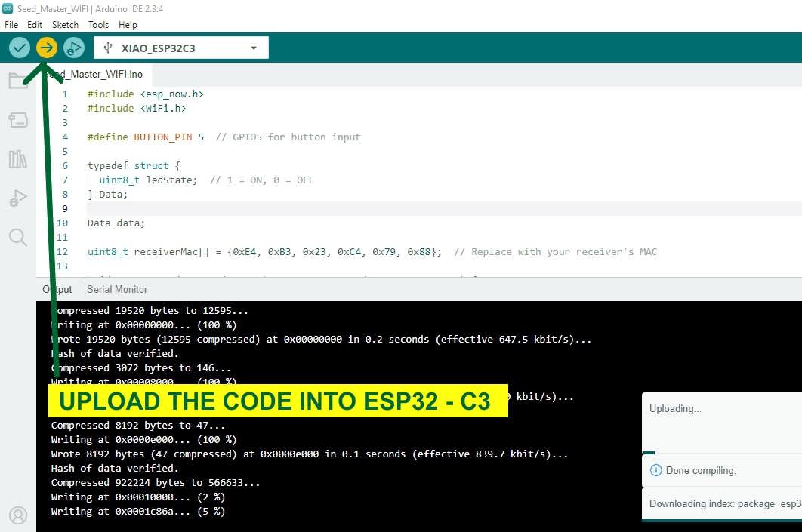Image resolution: width=802 pixels, height=532 pixels.
Task: Open the Search magnifier in sidebar
Action: (18, 237)
